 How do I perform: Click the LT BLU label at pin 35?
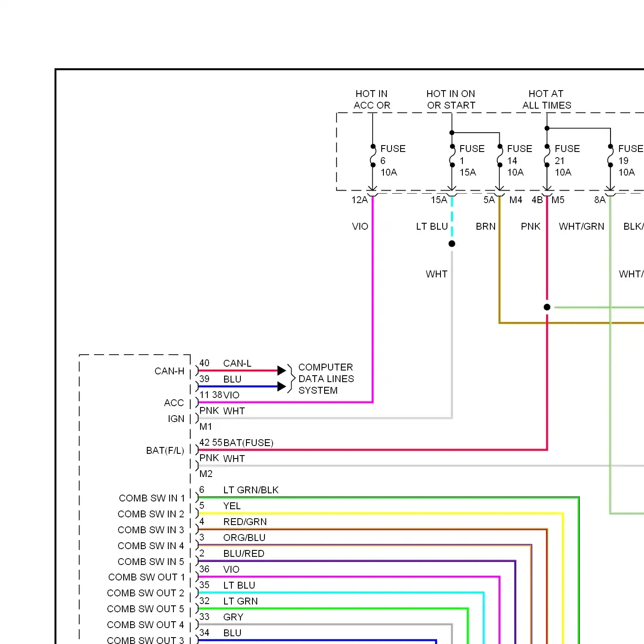(x=239, y=586)
